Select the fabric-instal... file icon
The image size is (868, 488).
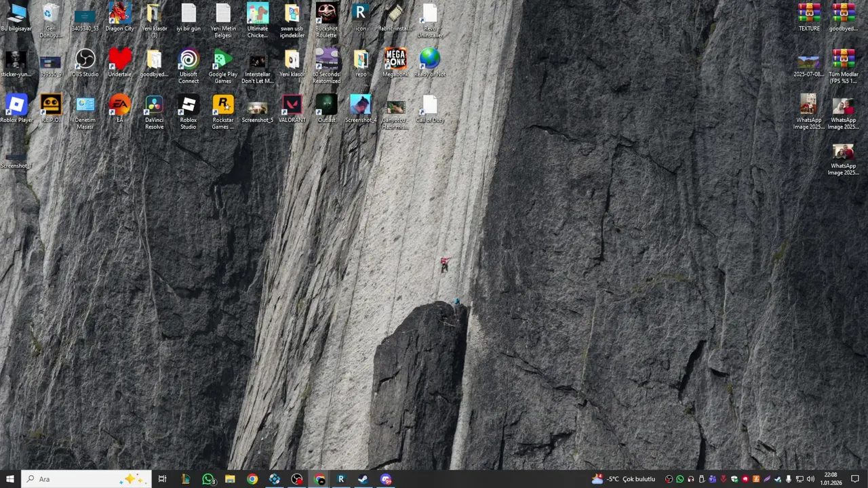point(395,18)
